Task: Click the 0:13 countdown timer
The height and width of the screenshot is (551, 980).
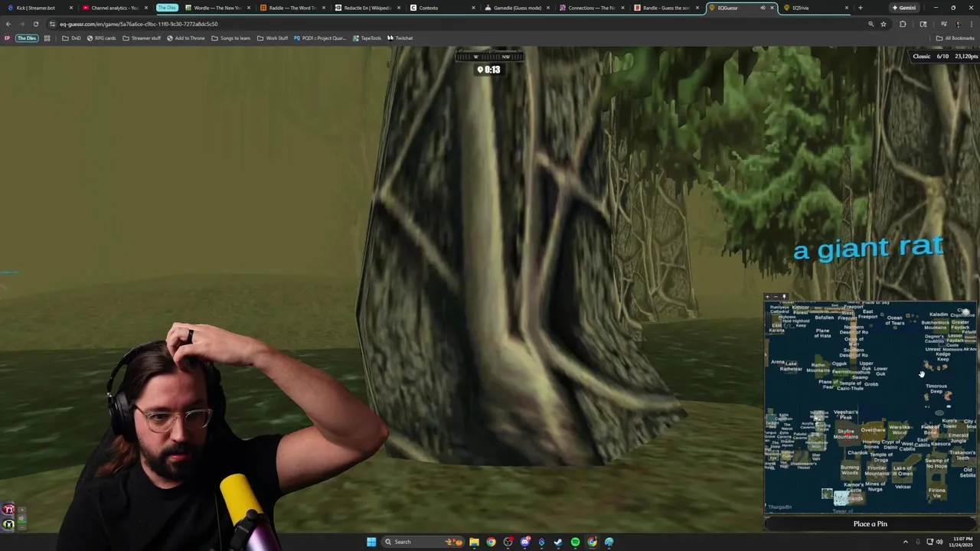Action: (x=488, y=70)
